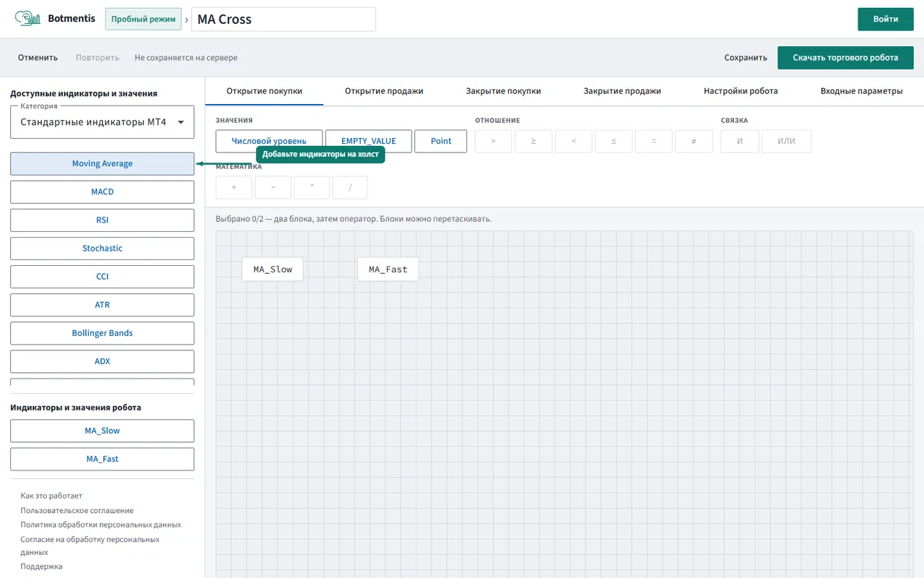Add Bollinger Bands indicator

(x=103, y=333)
